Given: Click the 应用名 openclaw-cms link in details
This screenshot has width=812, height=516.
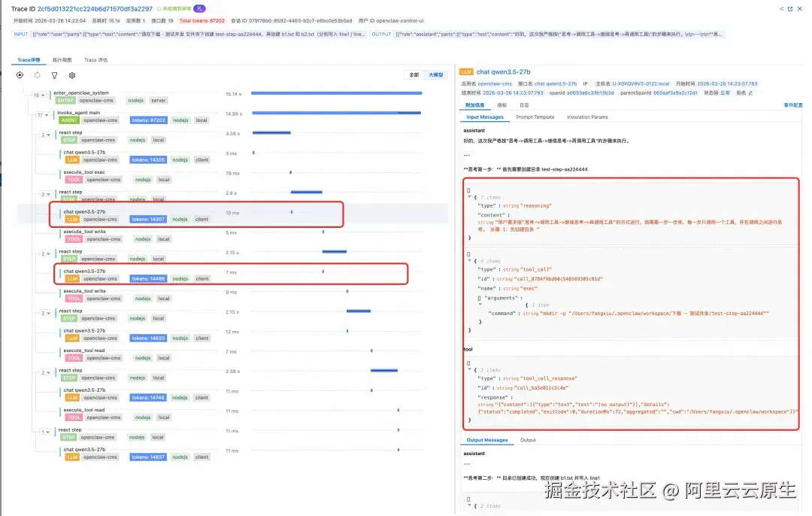Looking at the screenshot, I should [495, 83].
